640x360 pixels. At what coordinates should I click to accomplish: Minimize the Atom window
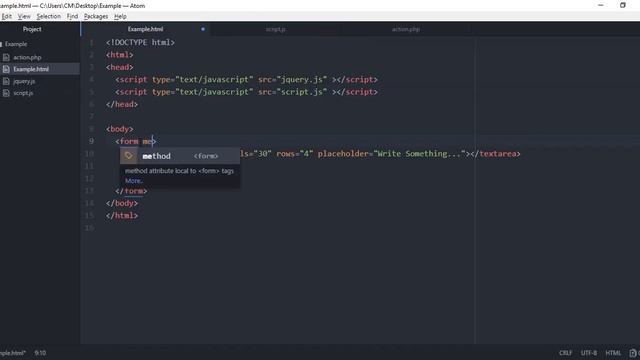[x=600, y=5]
